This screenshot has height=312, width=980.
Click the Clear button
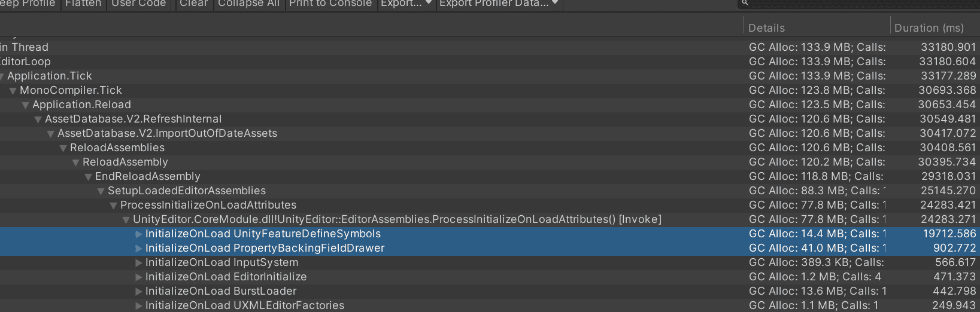tap(194, 5)
